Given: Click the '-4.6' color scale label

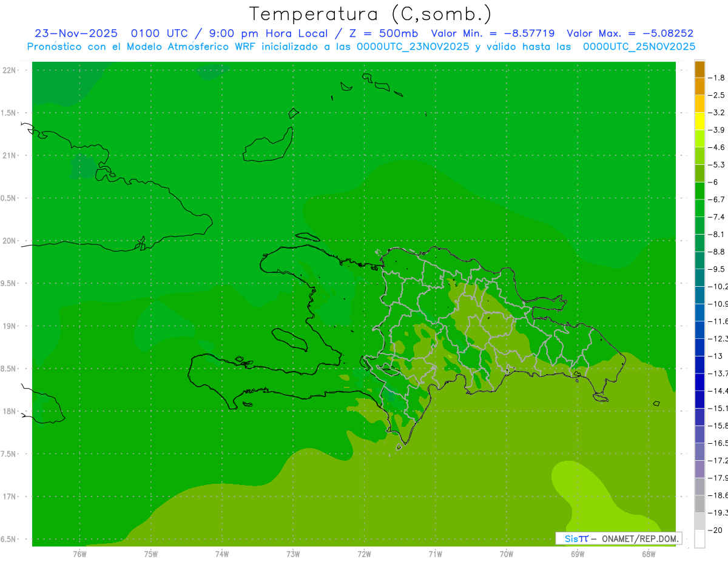Looking at the screenshot, I should (718, 147).
